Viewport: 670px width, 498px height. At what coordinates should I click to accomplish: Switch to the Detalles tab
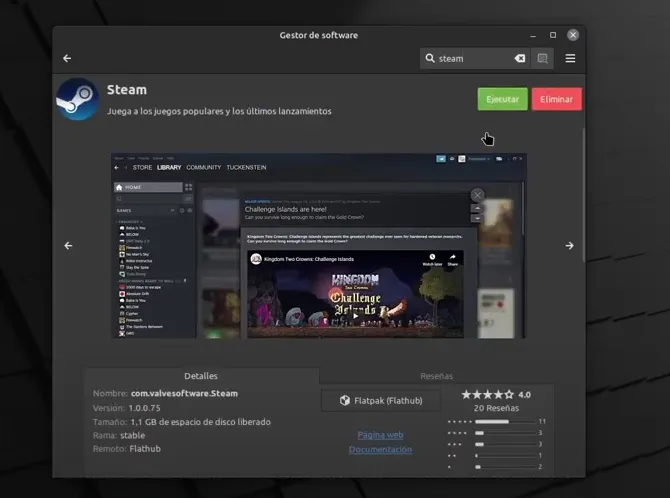(201, 376)
